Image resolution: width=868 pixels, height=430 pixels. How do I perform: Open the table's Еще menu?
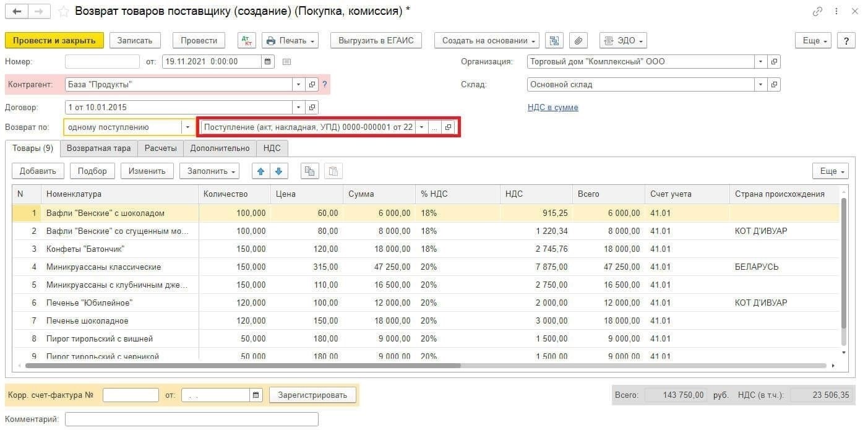point(830,171)
